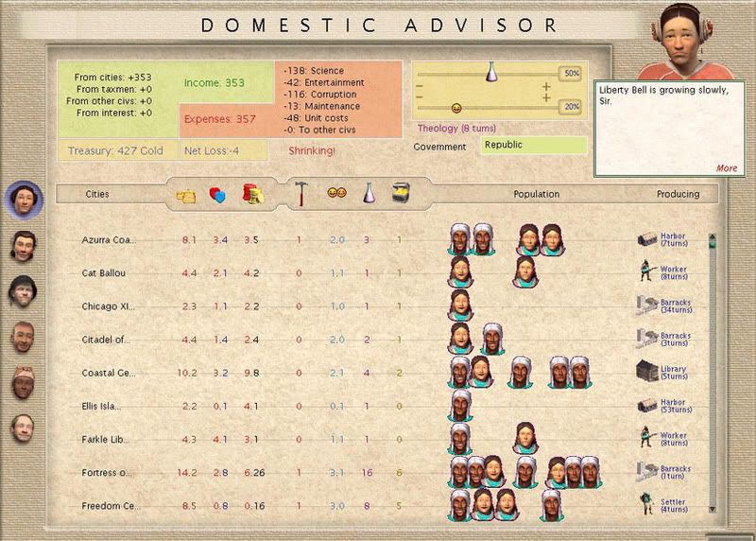
Task: Click Barracks icon for Chicago XI...
Action: click(x=646, y=305)
